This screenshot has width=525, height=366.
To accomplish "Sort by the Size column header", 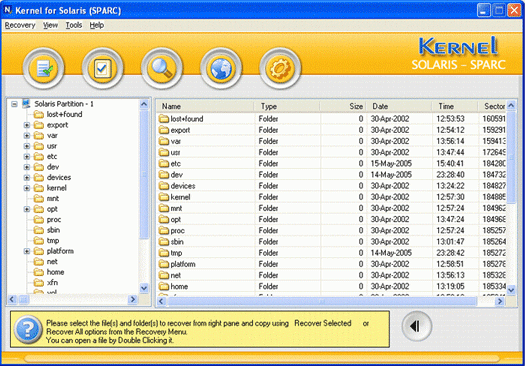I will (x=343, y=106).
